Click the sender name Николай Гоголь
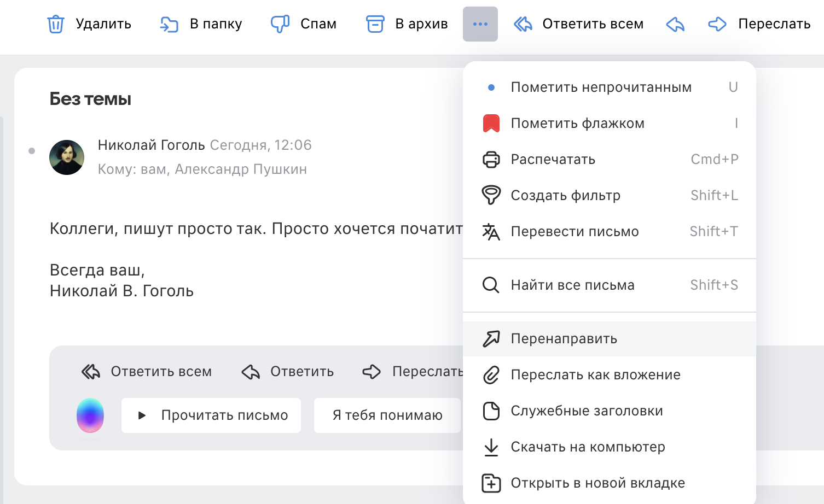 152,145
